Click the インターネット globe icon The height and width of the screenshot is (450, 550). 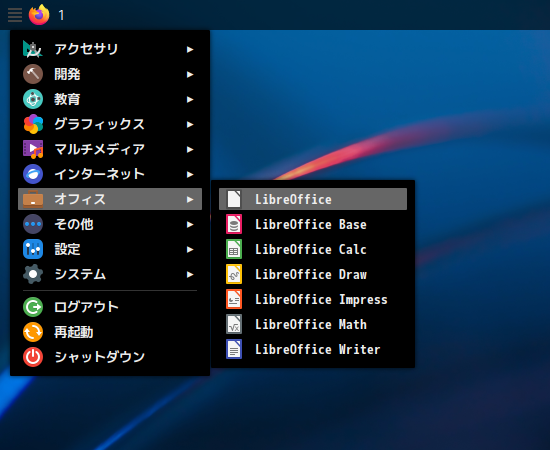(33, 174)
